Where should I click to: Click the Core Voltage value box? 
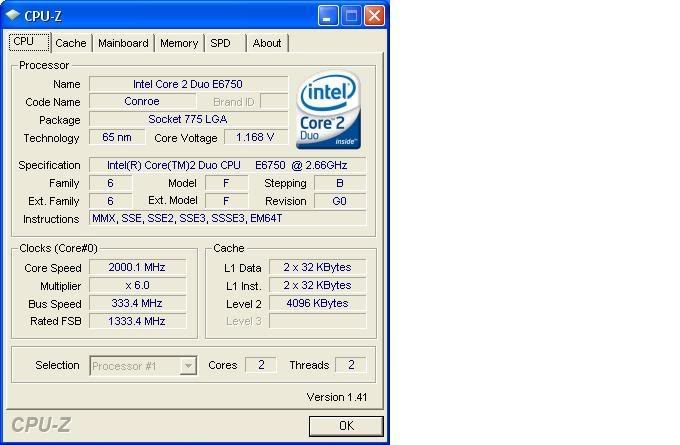point(255,137)
